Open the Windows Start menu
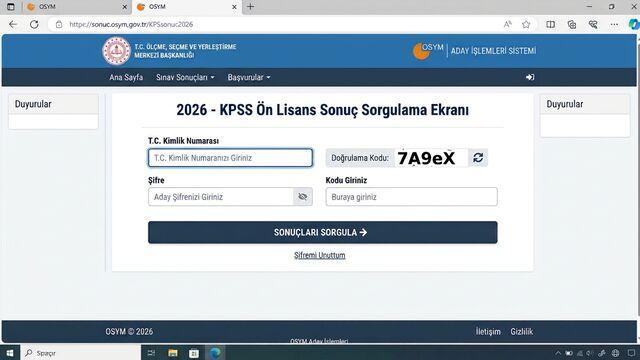This screenshot has width=640, height=360. click(10, 353)
